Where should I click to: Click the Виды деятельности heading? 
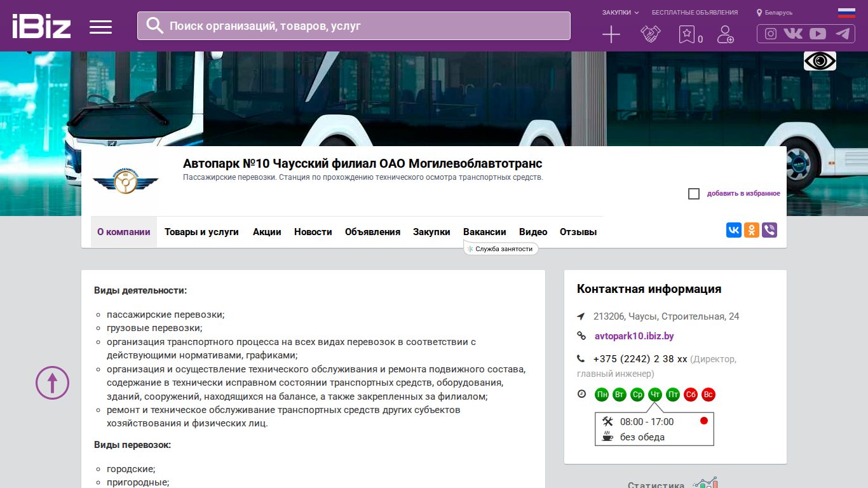tap(140, 290)
